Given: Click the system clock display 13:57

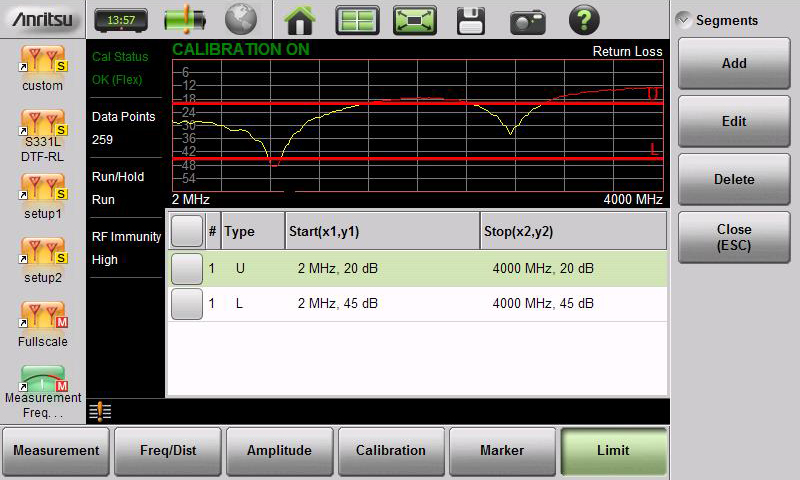Looking at the screenshot, I should pyautogui.click(x=121, y=19).
